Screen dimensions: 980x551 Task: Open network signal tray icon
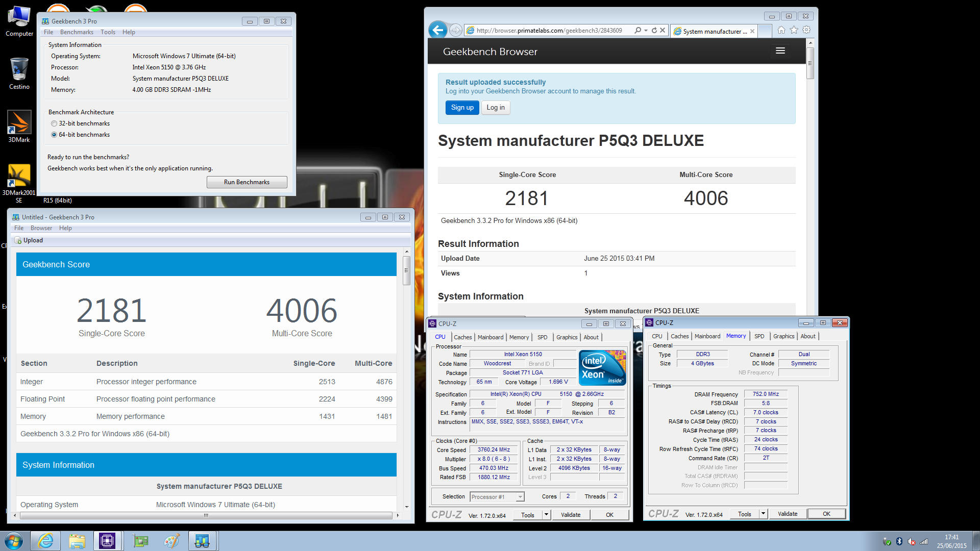(924, 541)
